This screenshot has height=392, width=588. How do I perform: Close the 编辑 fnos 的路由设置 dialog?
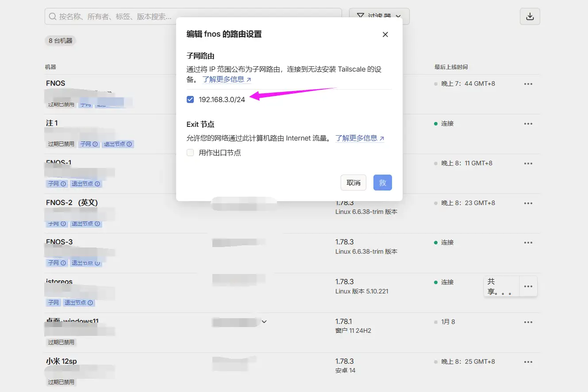coord(385,34)
